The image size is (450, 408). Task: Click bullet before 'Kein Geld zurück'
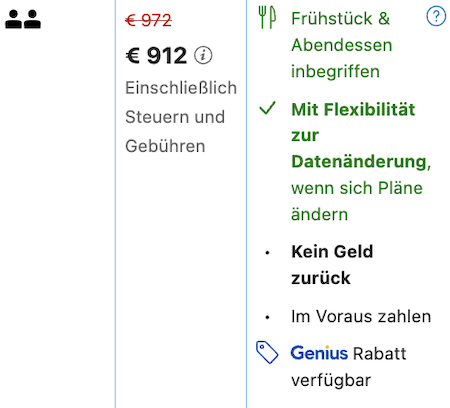point(267,253)
